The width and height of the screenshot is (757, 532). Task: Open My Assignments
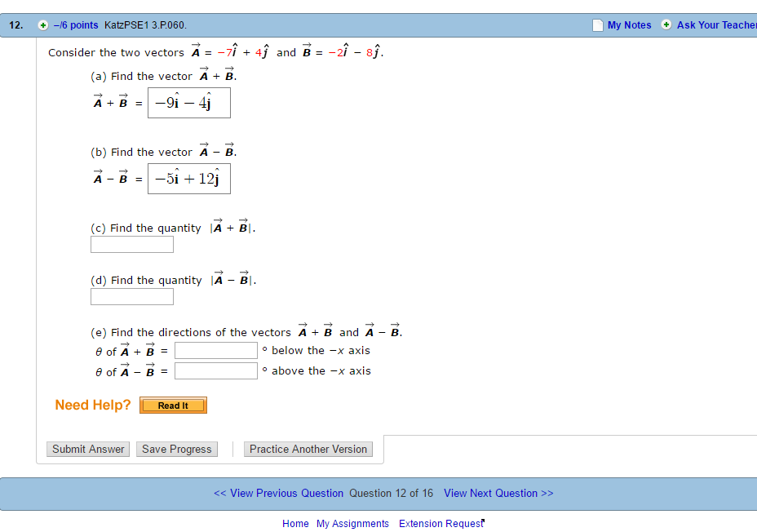(352, 523)
